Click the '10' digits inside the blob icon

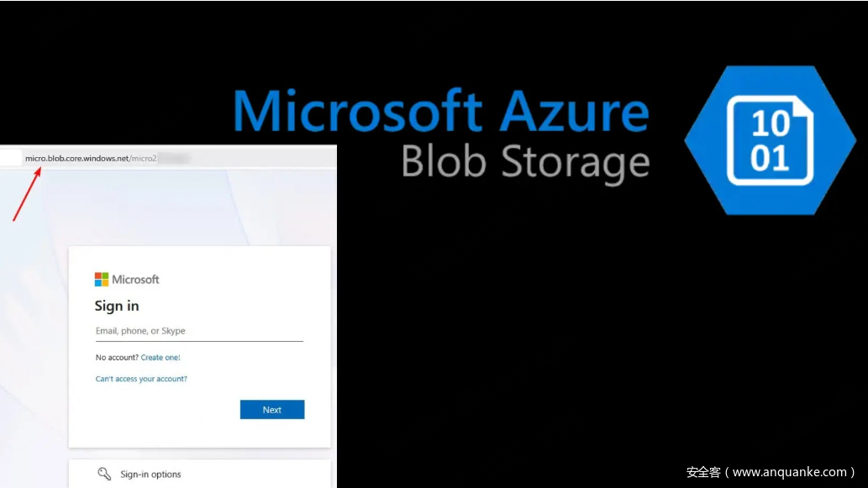tap(770, 124)
